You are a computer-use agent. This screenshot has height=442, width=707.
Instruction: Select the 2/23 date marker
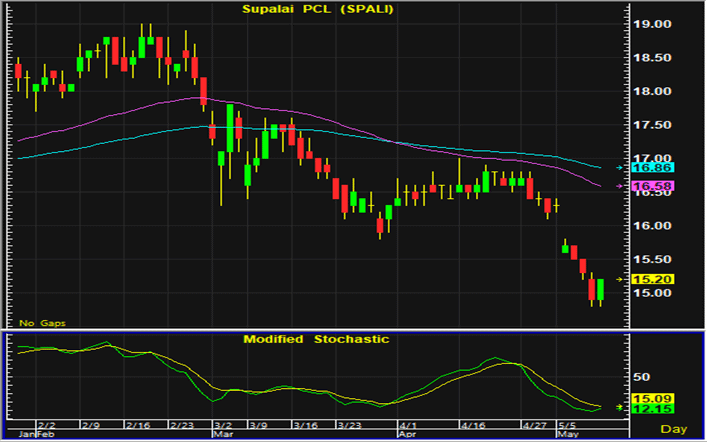tap(182, 425)
